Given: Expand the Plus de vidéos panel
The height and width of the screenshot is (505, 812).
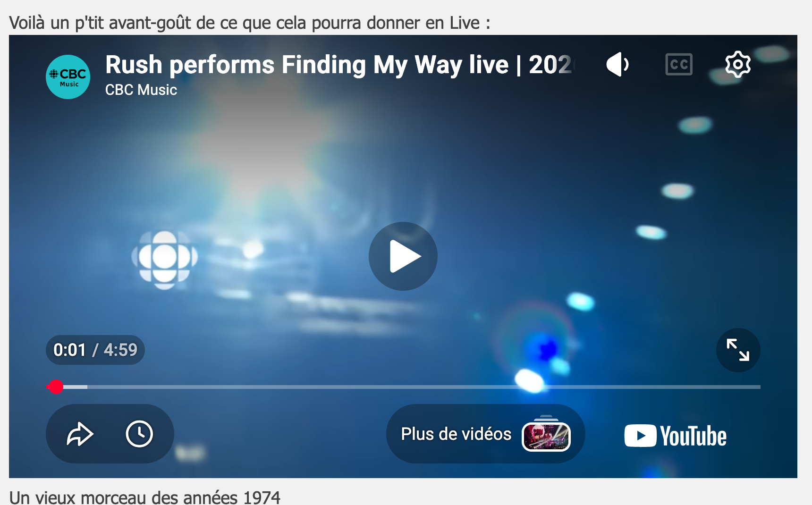Looking at the screenshot, I should 485,434.
